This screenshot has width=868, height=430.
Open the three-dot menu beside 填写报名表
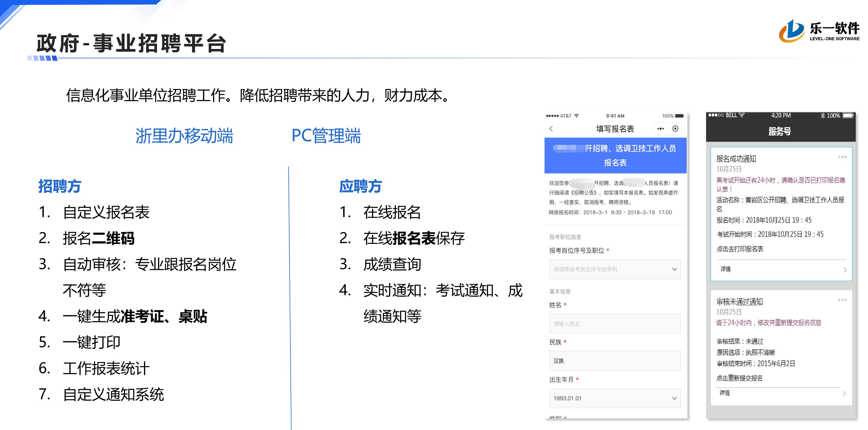(661, 129)
